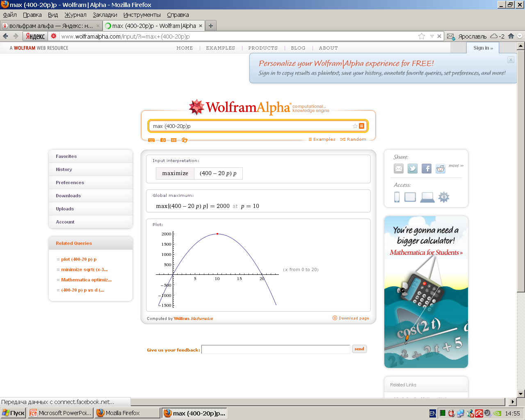
Task: Open History in the sidebar
Action: coord(91,169)
